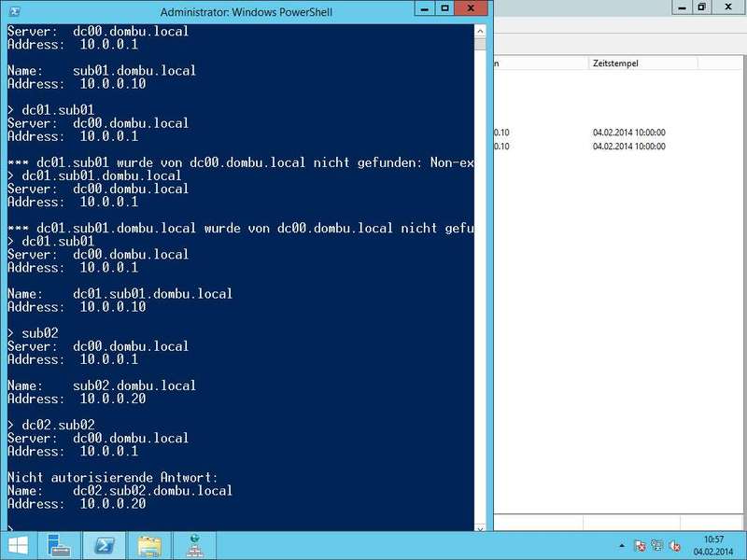Maximize the PowerShell window
The width and height of the screenshot is (747, 560).
pos(444,8)
